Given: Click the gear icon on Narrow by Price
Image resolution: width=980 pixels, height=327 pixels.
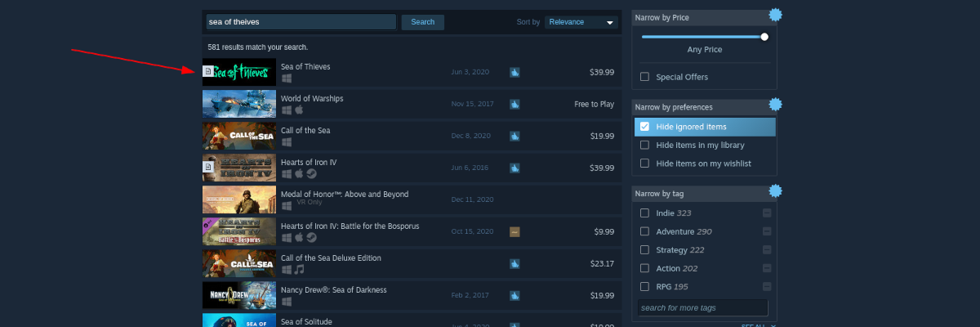Looking at the screenshot, I should (775, 16).
